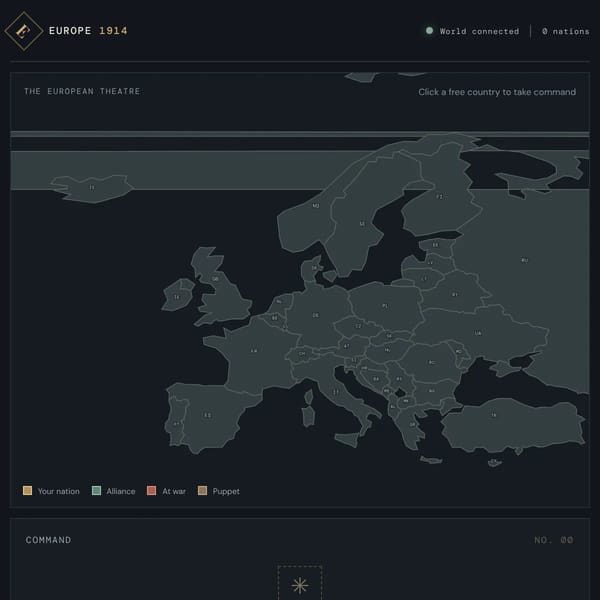Select Romania (RO) on the map

coord(432,362)
